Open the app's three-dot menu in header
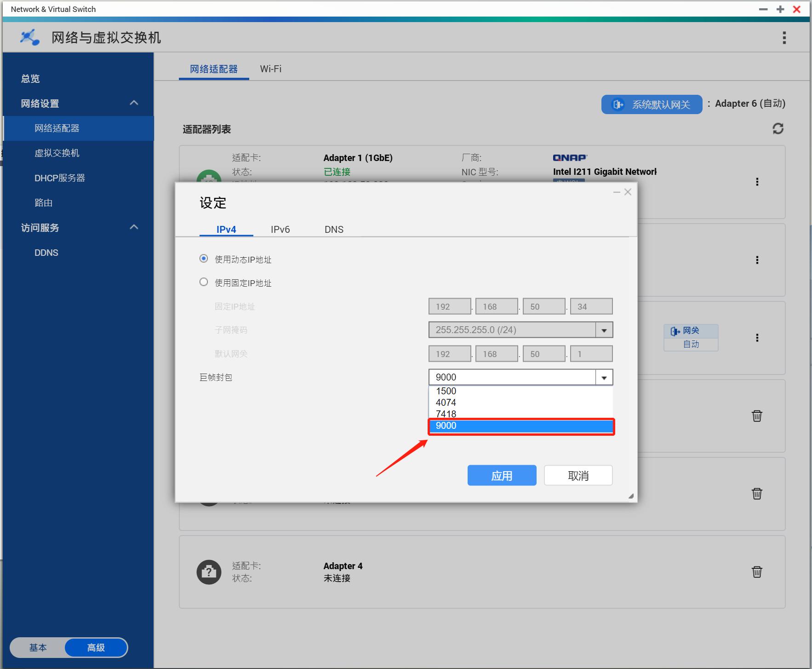The height and width of the screenshot is (669, 812). pyautogui.click(x=784, y=38)
